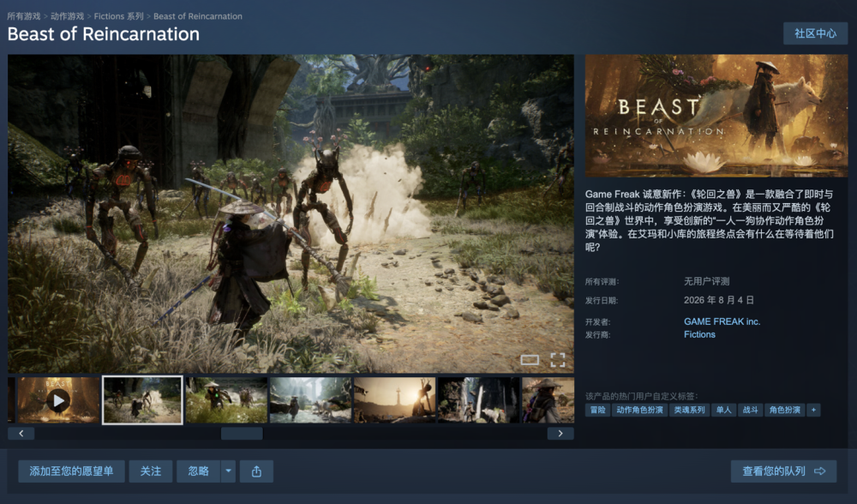Click the share icon button
Screen dimensions: 857x504
256,471
